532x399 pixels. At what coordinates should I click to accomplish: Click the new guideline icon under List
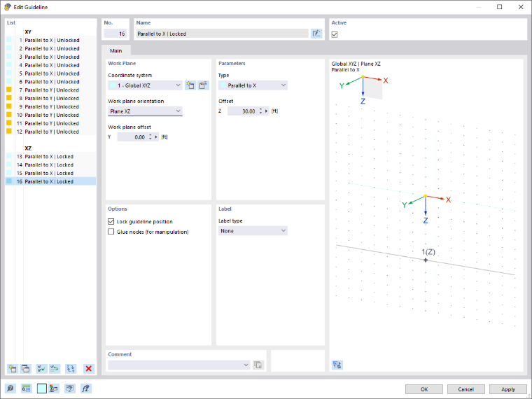[x=13, y=368]
